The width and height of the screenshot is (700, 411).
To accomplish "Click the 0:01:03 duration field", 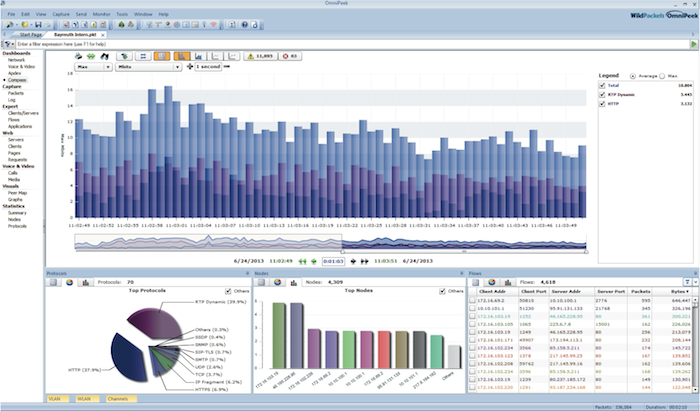I will pyautogui.click(x=333, y=262).
